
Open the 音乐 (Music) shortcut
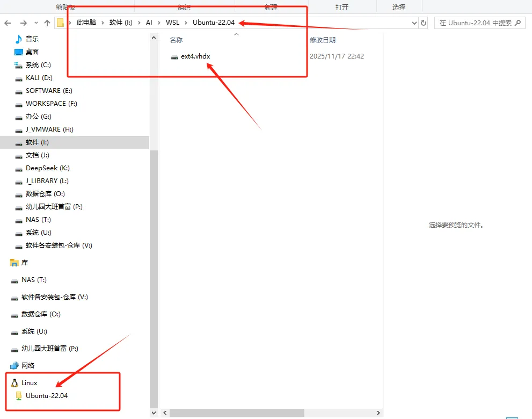pos(31,39)
